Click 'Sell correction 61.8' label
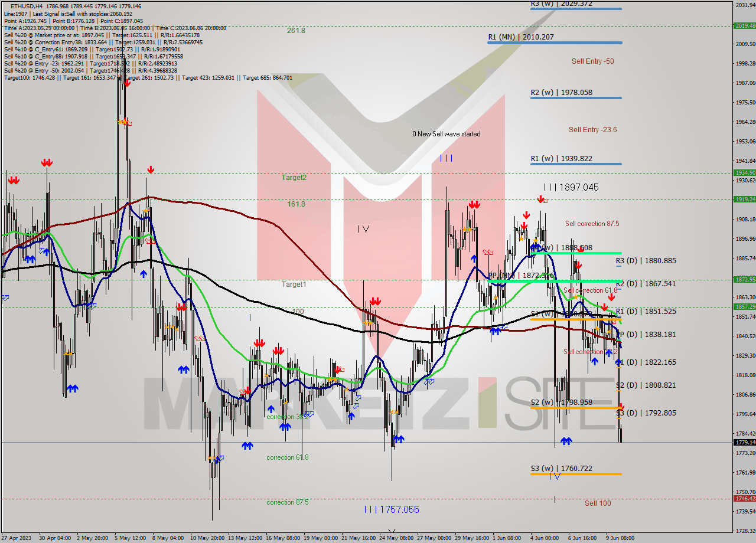The width and height of the screenshot is (756, 543). tap(590, 290)
